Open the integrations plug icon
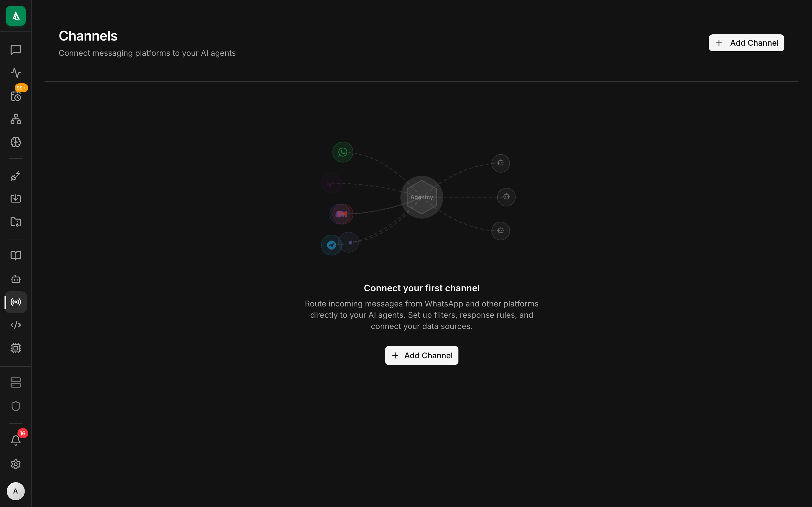This screenshot has width=812, height=507. (16, 176)
